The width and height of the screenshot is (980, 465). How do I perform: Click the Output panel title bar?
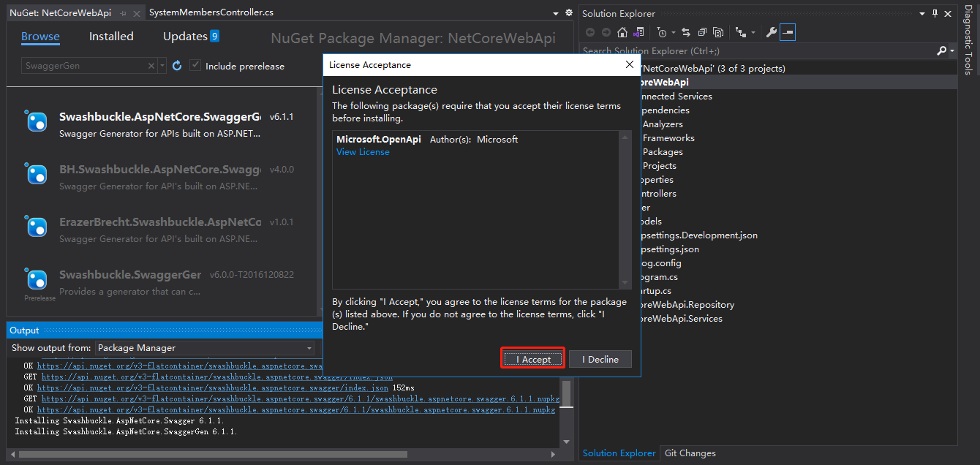point(164,330)
